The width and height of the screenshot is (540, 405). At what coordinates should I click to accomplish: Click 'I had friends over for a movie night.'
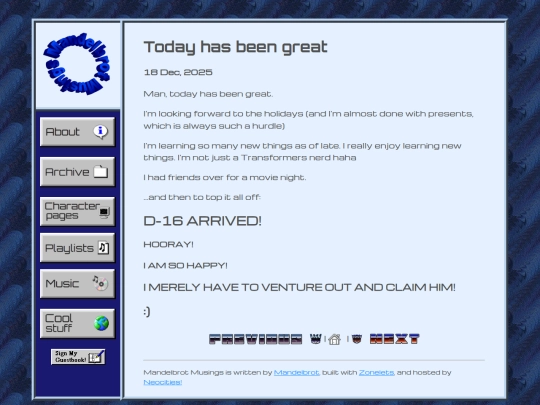click(225, 177)
